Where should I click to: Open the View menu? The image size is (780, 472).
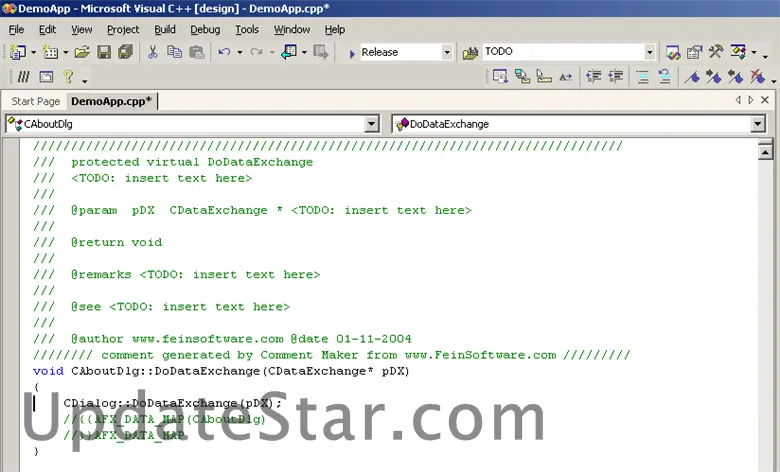82,29
